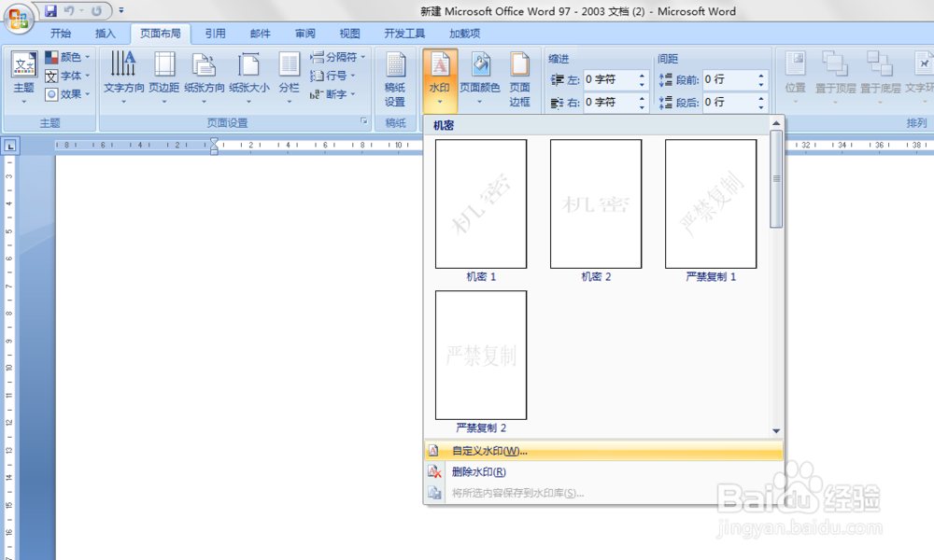The width and height of the screenshot is (934, 560).
Task: Decrease 段后 spacing spinner down
Action: tap(760, 106)
